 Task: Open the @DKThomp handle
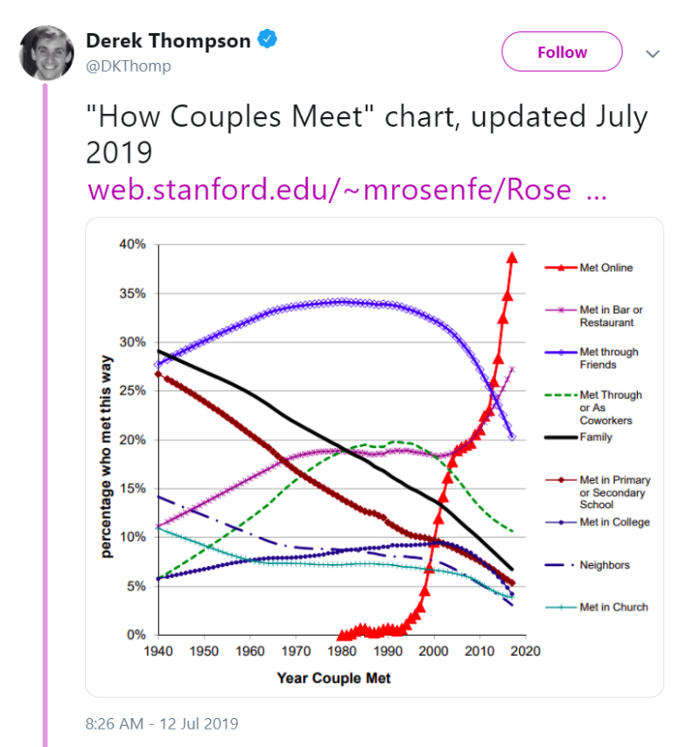(x=128, y=66)
